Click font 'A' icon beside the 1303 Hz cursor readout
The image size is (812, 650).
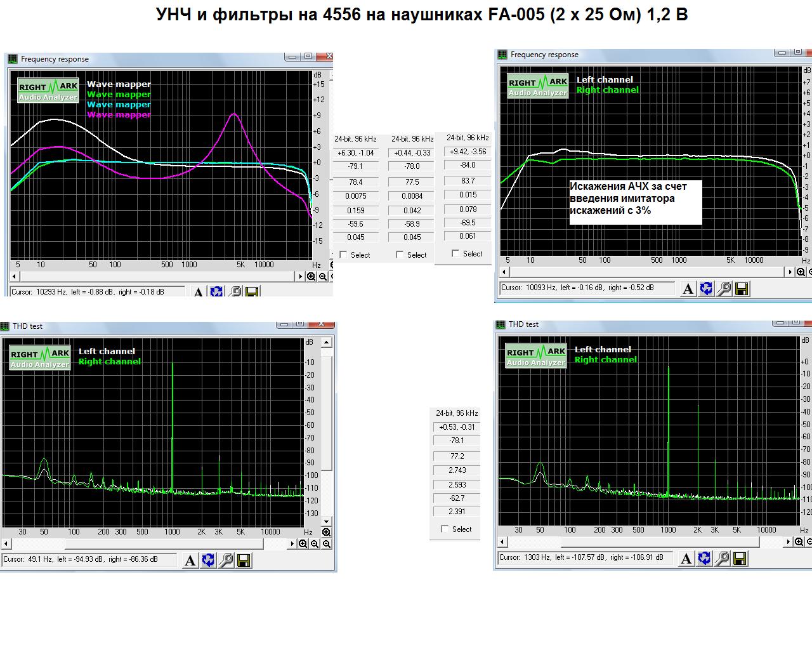tap(686, 559)
